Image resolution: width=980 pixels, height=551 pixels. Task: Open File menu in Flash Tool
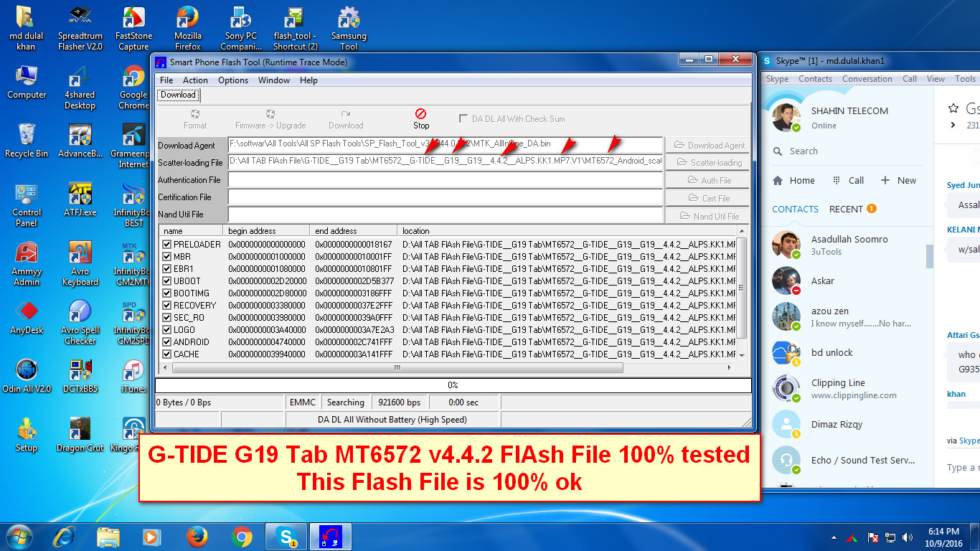click(166, 80)
